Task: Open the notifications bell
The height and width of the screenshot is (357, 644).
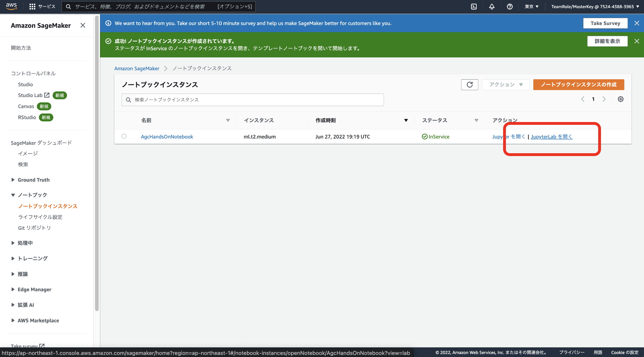Action: pyautogui.click(x=492, y=7)
